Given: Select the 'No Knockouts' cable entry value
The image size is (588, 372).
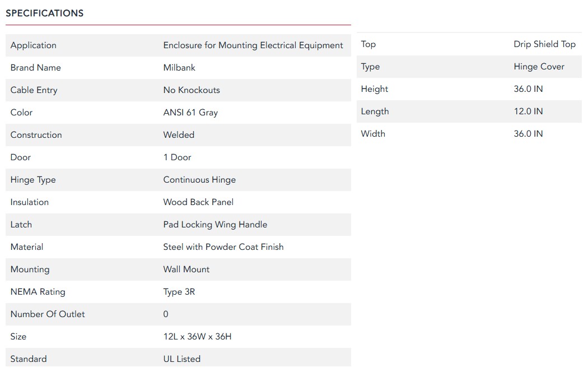Looking at the screenshot, I should tap(192, 90).
